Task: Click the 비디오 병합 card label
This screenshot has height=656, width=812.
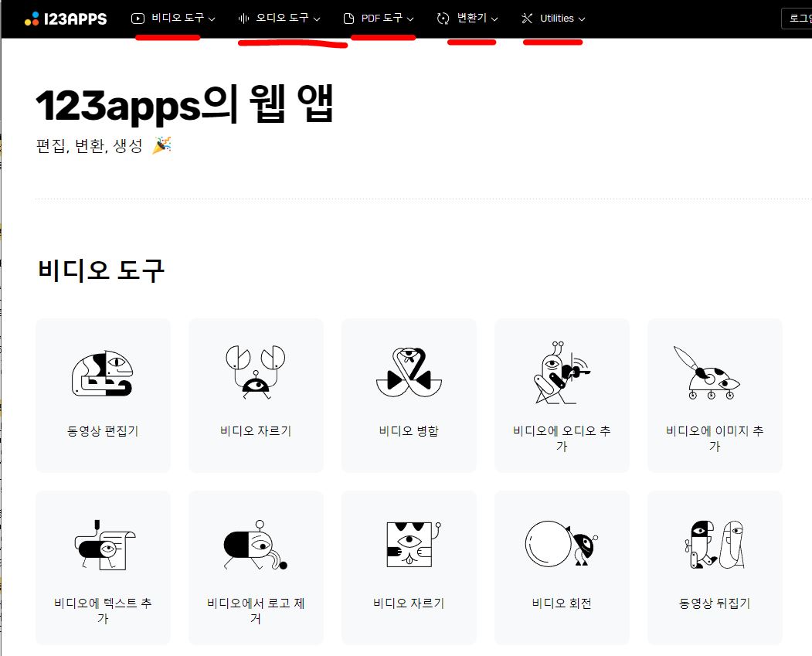Action: tap(409, 431)
